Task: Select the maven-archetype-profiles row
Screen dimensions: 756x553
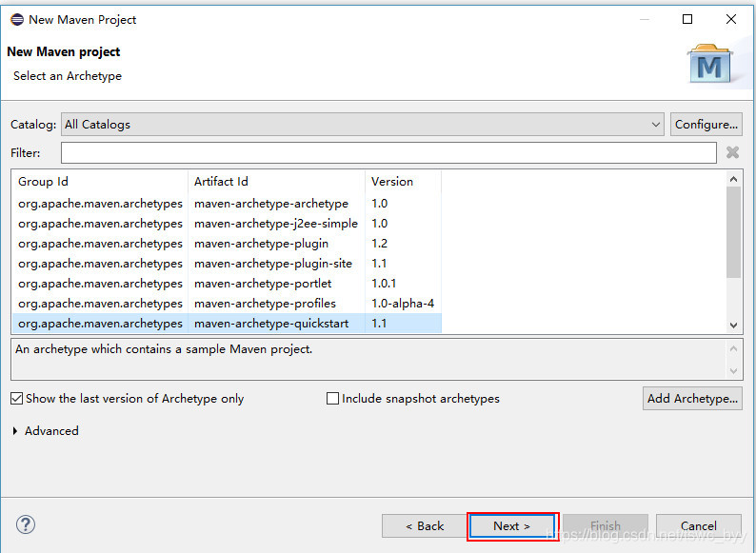Action: click(227, 304)
